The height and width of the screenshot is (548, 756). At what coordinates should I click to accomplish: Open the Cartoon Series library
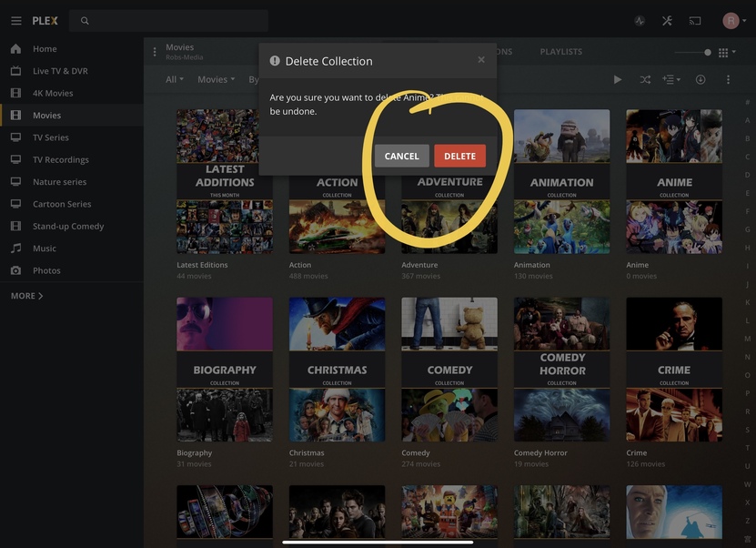(x=72, y=204)
